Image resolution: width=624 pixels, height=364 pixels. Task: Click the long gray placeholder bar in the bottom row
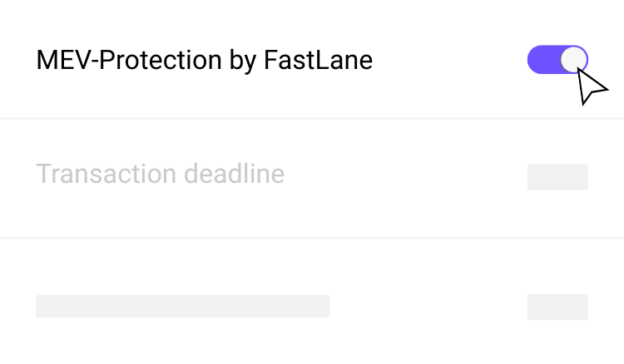click(x=183, y=306)
